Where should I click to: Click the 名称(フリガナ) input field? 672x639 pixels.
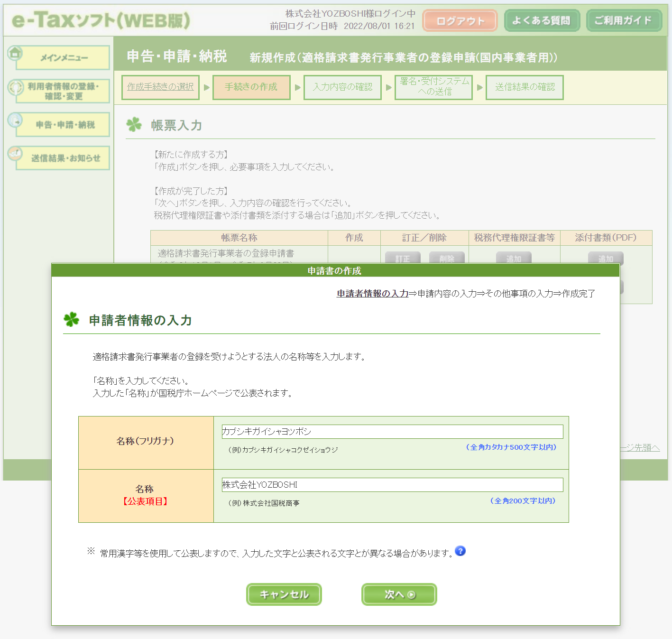tap(392, 432)
